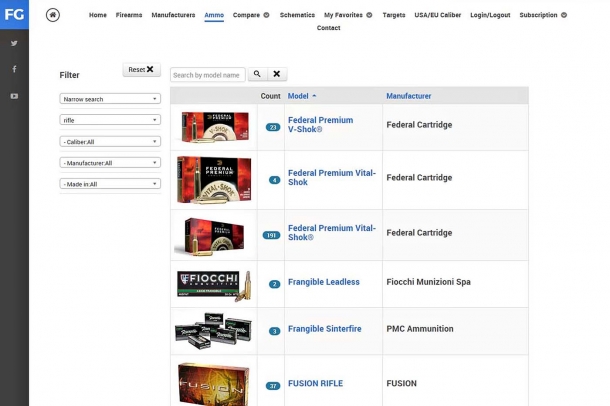Viewport: 610px width, 406px height.
Task: Open the FUSION RIFLE link
Action: point(316,383)
